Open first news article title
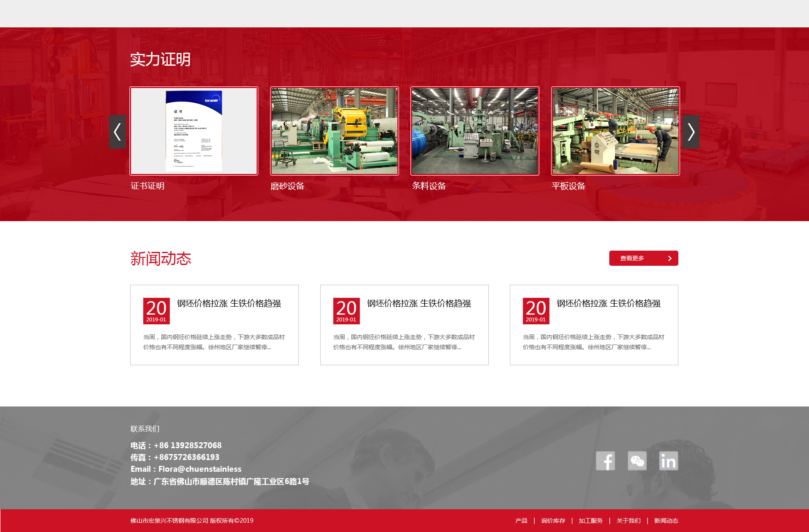Viewport: 809px width, 532px height. coord(229,303)
